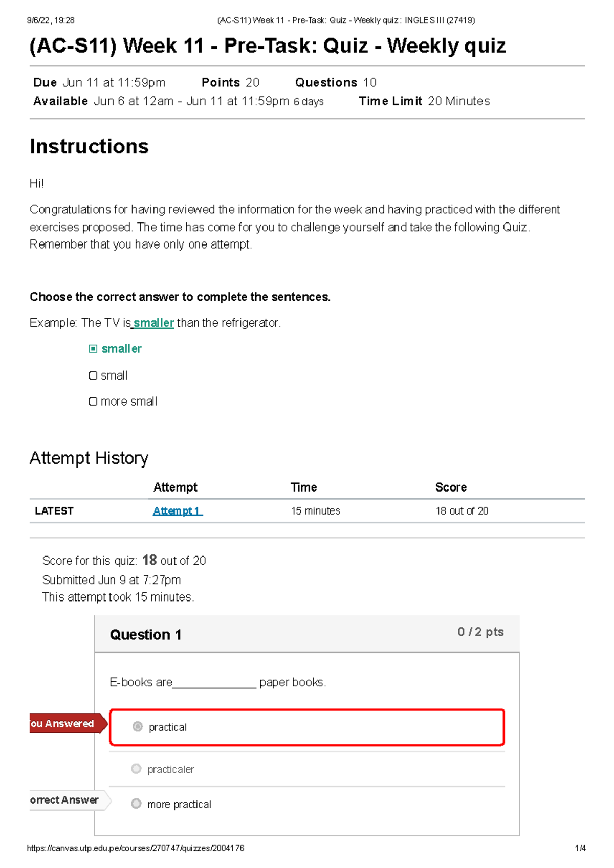Click the "LATEST" row label

coord(54,511)
